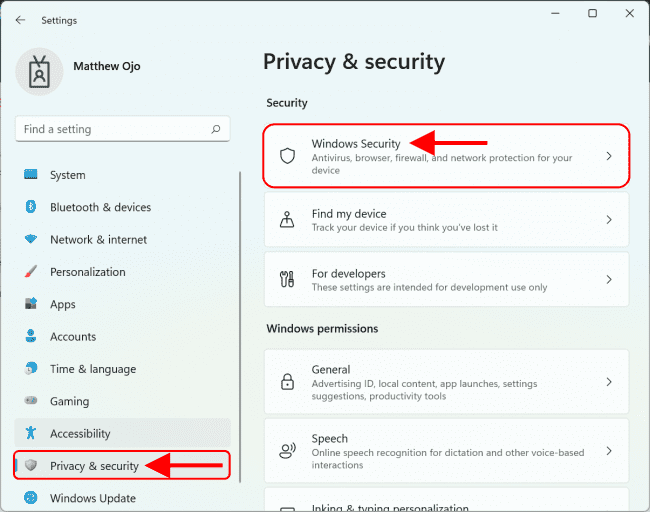This screenshot has height=512, width=650.
Task: Select Apps in the sidebar
Action: point(63,304)
